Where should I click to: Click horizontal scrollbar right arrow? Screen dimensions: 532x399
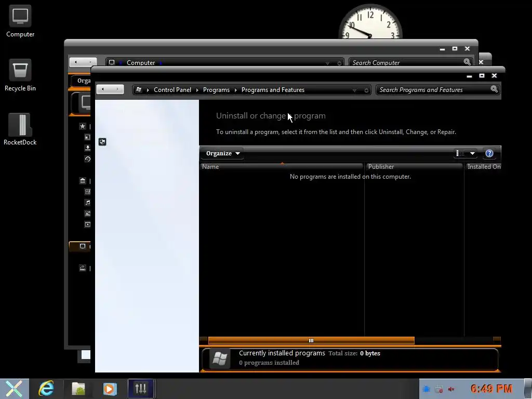point(497,340)
